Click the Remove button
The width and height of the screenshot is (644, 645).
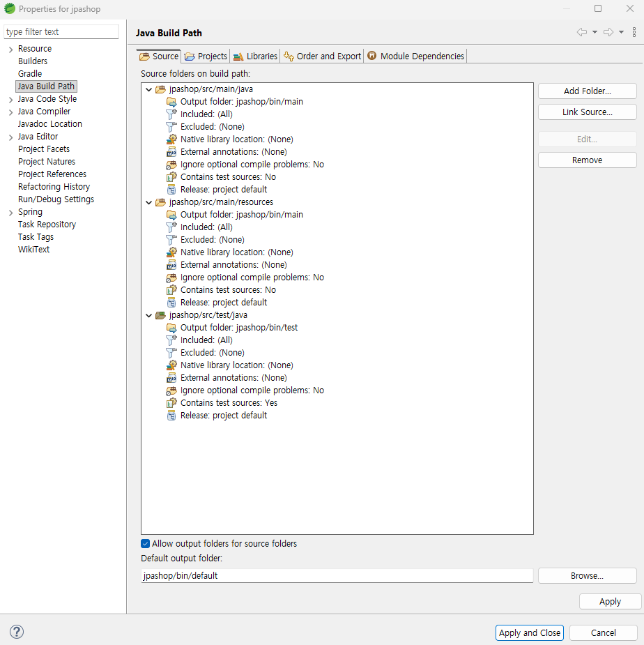point(588,160)
